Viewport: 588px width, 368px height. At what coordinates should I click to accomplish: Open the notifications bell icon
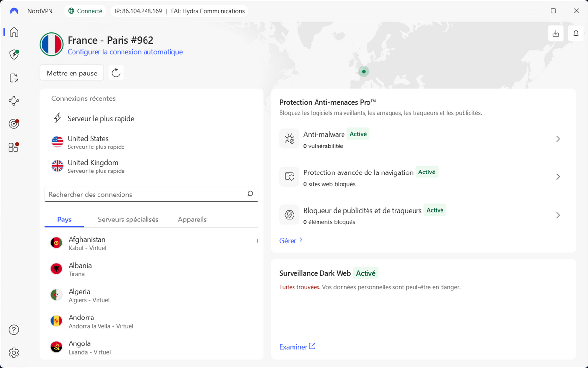tap(576, 33)
